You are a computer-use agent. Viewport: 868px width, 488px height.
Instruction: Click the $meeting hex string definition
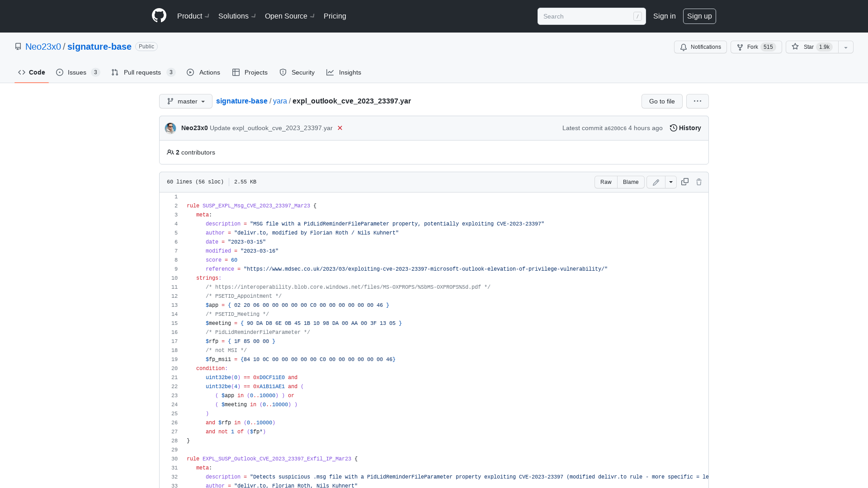(304, 323)
